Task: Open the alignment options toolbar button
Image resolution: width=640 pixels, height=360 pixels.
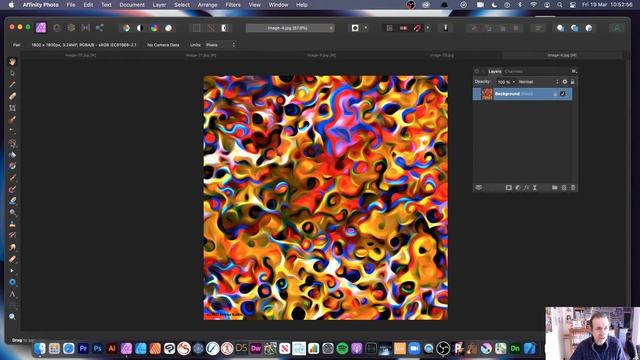Action: coord(538,28)
